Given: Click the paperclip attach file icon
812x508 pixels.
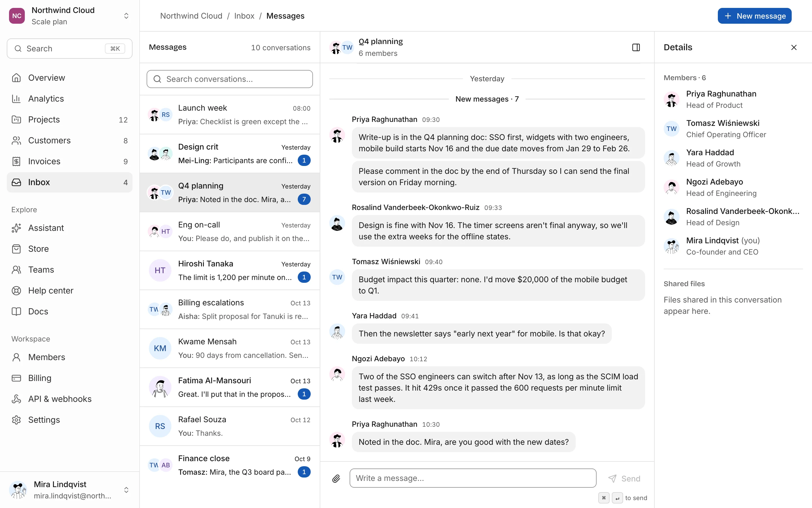Looking at the screenshot, I should [x=336, y=478].
